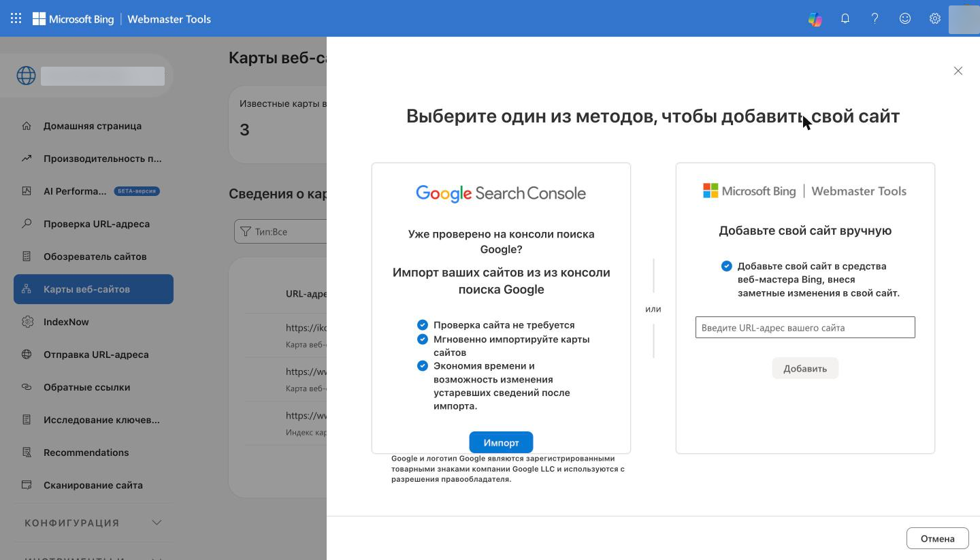Click the Microsoft Bing logo in the header

coord(73,19)
